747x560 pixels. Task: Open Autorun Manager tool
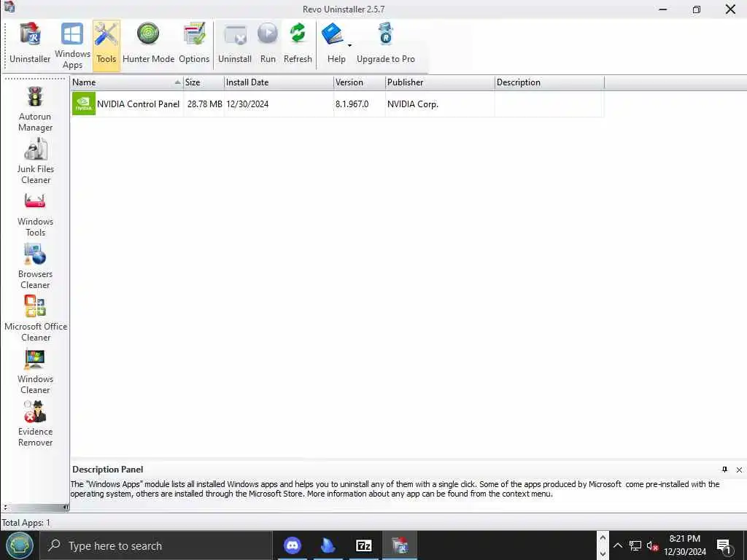tap(35, 109)
